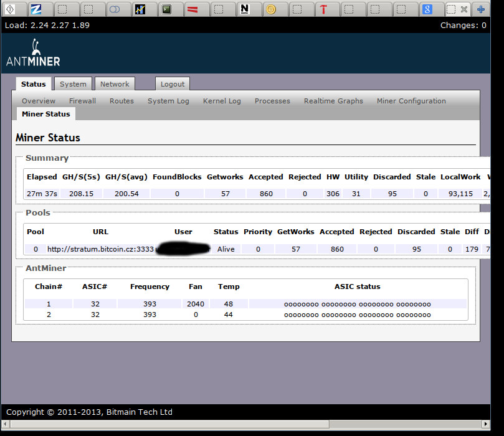Select the tab with the black N icon
This screenshot has width=504, height=436.
point(244,9)
